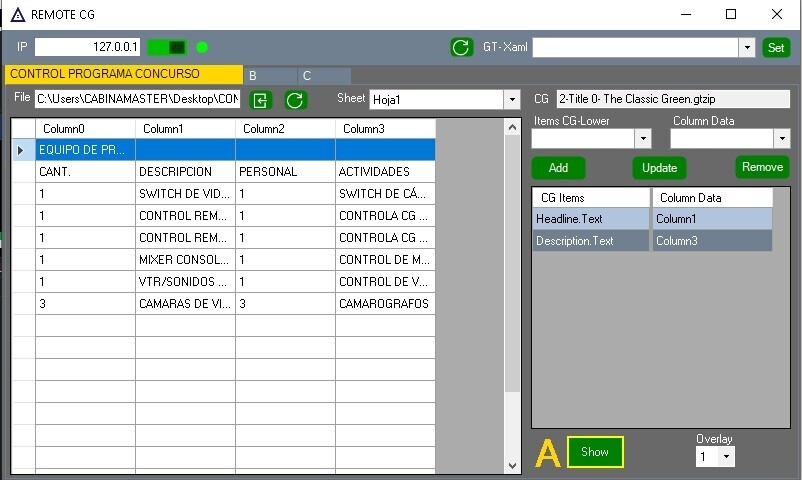Click the green connection status indicator dot
This screenshot has width=802, height=480.
202,47
